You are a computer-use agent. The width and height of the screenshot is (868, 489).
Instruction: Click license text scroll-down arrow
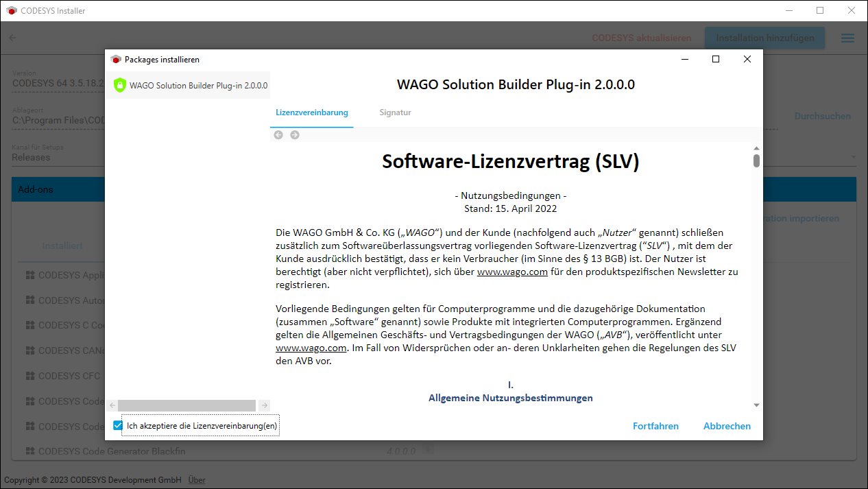point(756,405)
